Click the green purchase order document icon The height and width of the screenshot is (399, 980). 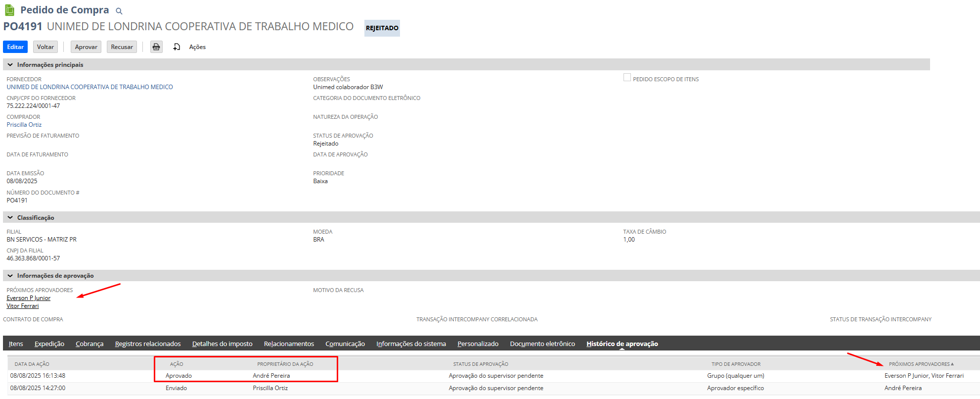[9, 10]
